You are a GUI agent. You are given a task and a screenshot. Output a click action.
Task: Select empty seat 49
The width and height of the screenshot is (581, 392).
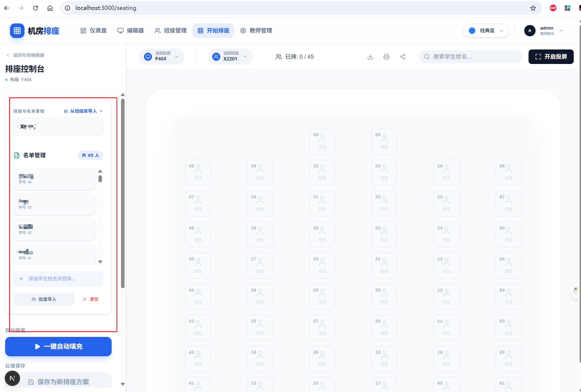point(322,141)
